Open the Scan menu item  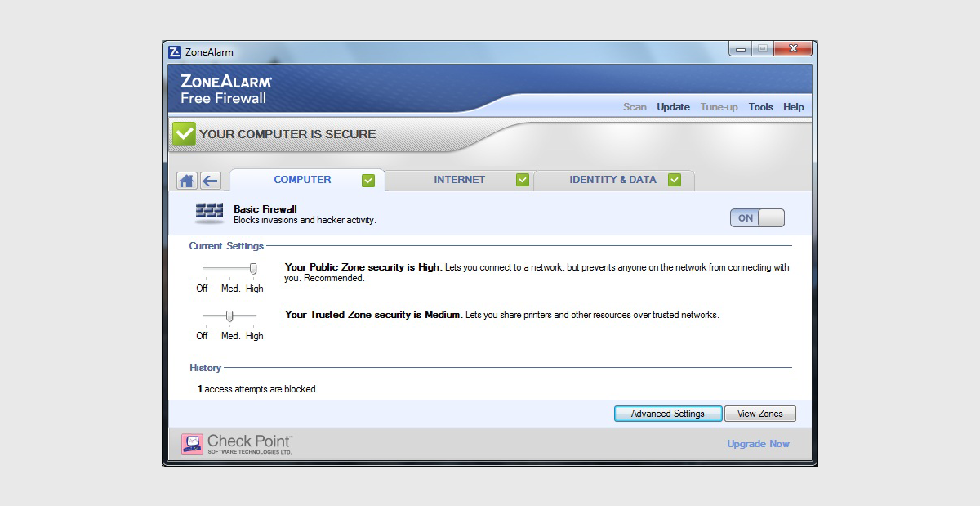(635, 107)
